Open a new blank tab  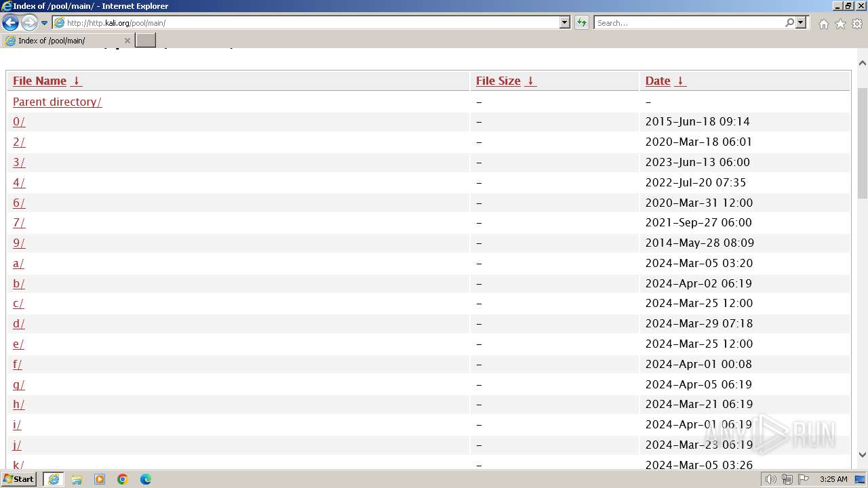tap(146, 41)
